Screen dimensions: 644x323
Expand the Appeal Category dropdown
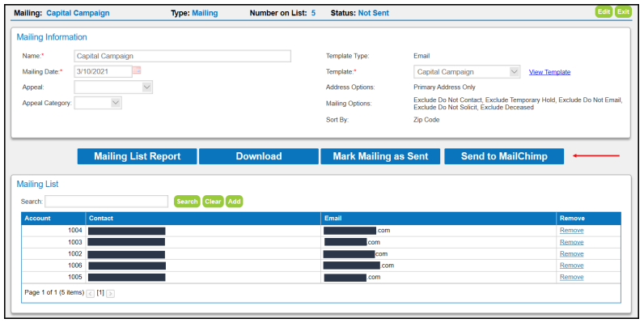click(117, 103)
